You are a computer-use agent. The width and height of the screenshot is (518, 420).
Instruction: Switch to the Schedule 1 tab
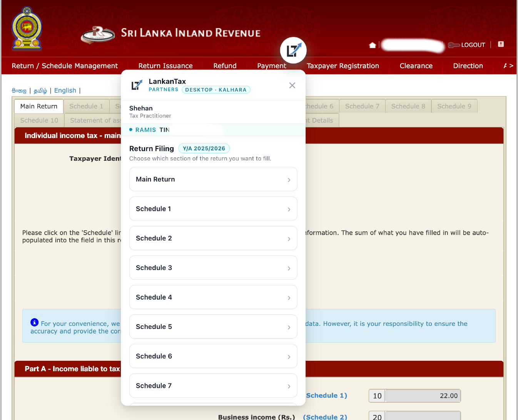point(86,106)
